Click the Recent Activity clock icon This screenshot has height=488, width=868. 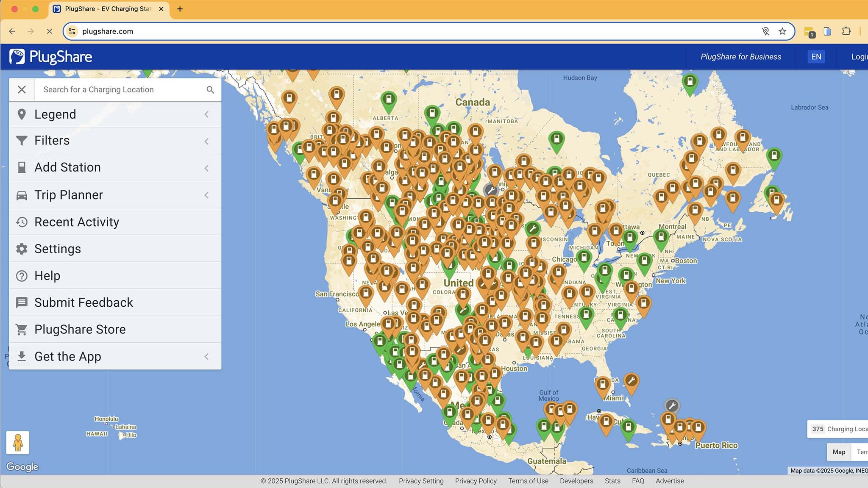pyautogui.click(x=22, y=222)
